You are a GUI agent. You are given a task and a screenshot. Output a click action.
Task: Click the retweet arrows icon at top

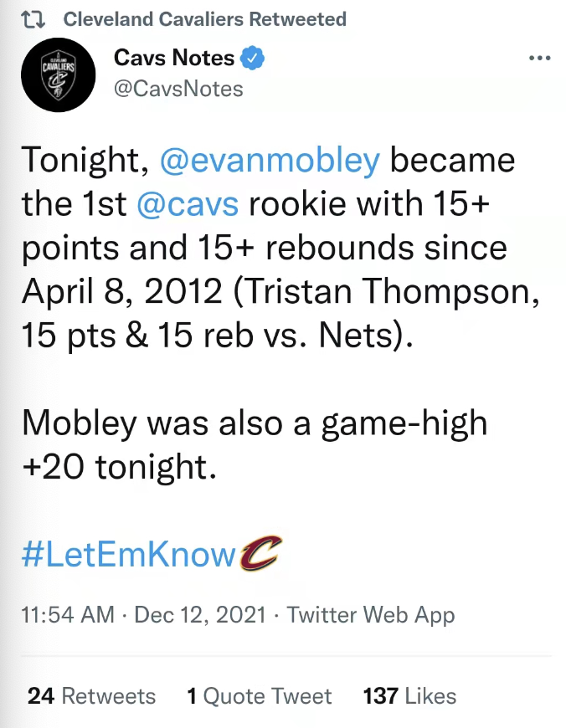pyautogui.click(x=33, y=19)
